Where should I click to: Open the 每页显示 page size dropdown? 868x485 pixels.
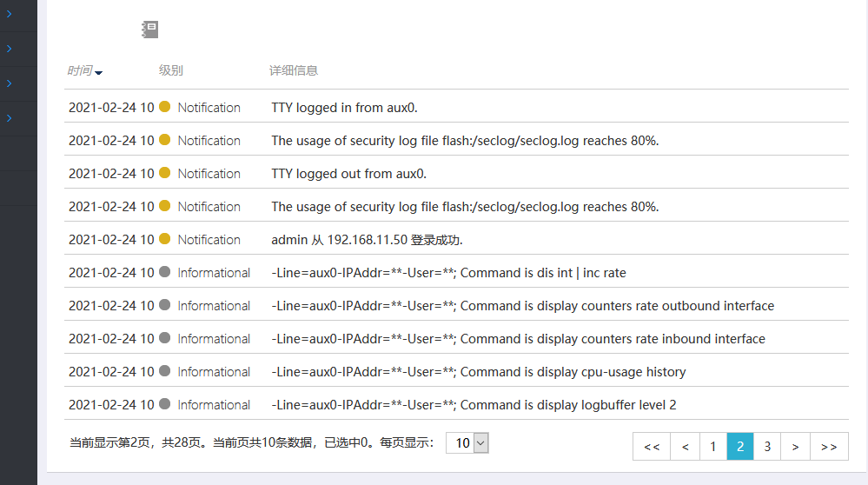pos(467,443)
